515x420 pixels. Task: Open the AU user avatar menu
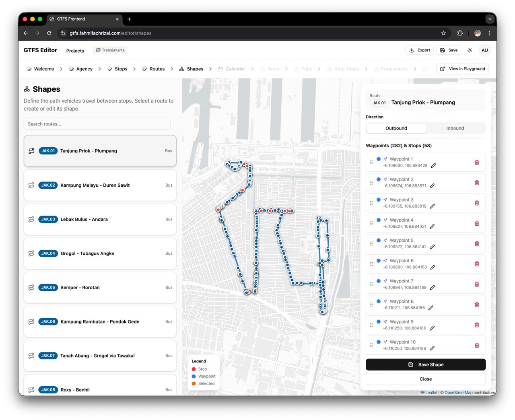[x=484, y=50]
